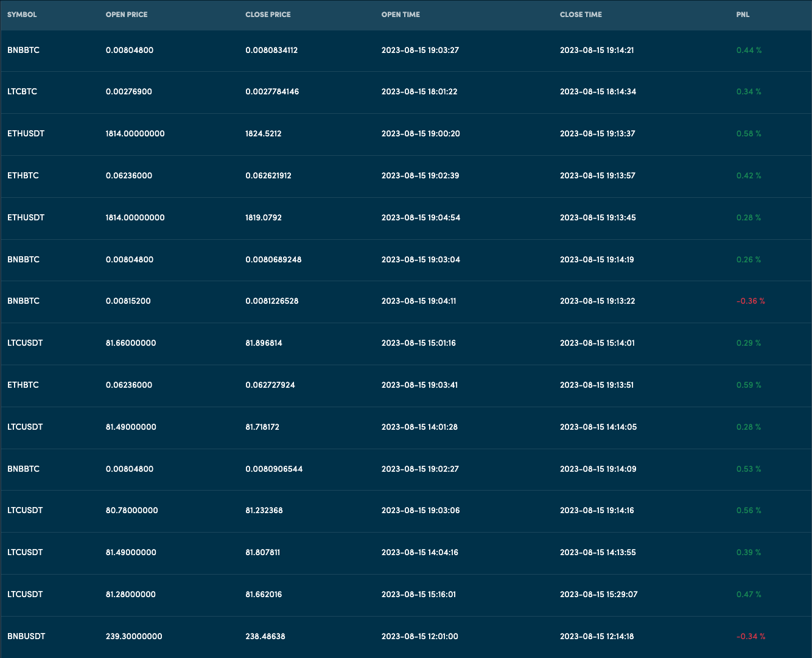Select close time 2023-08-15 19:13:37
This screenshot has height=658, width=812.
point(597,134)
